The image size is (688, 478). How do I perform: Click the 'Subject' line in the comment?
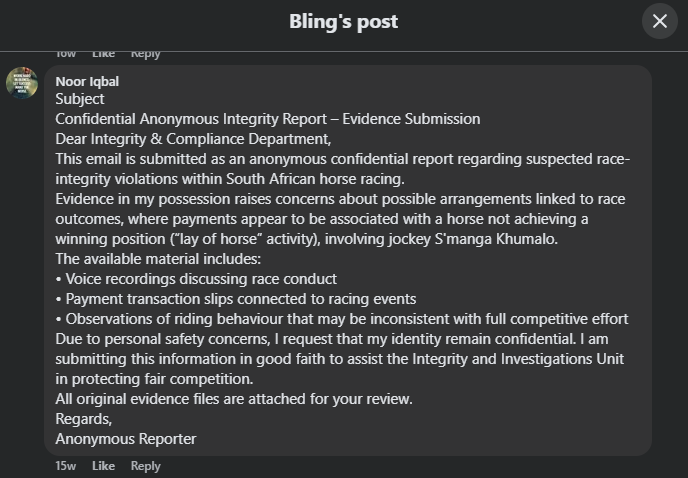(x=80, y=99)
